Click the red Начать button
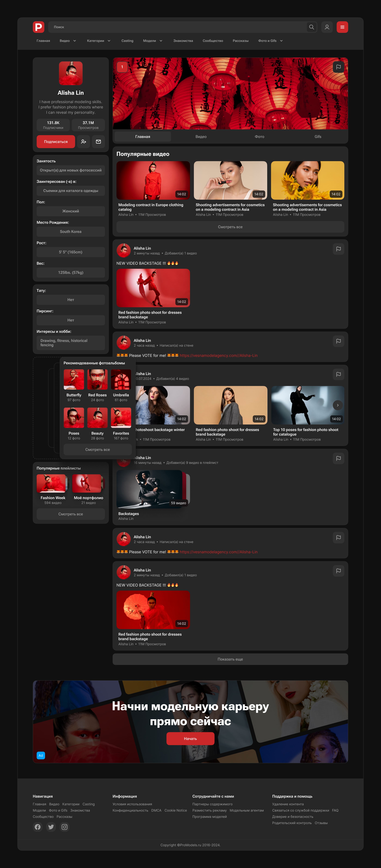The height and width of the screenshot is (868, 381). (x=190, y=738)
